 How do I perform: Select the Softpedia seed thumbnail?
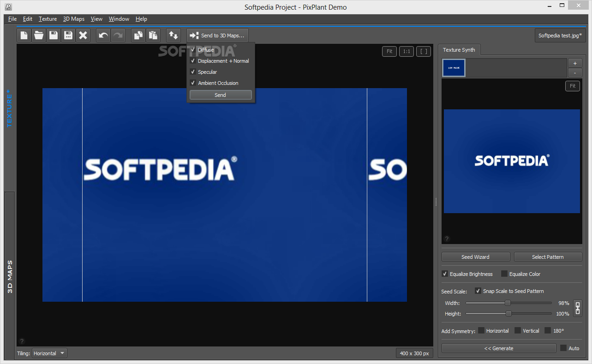[454, 68]
